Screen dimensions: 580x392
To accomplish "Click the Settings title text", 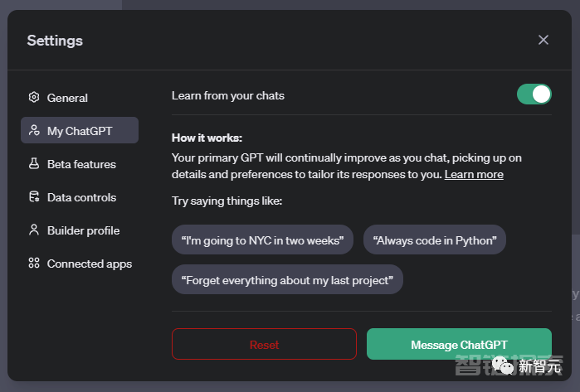I will tap(55, 41).
